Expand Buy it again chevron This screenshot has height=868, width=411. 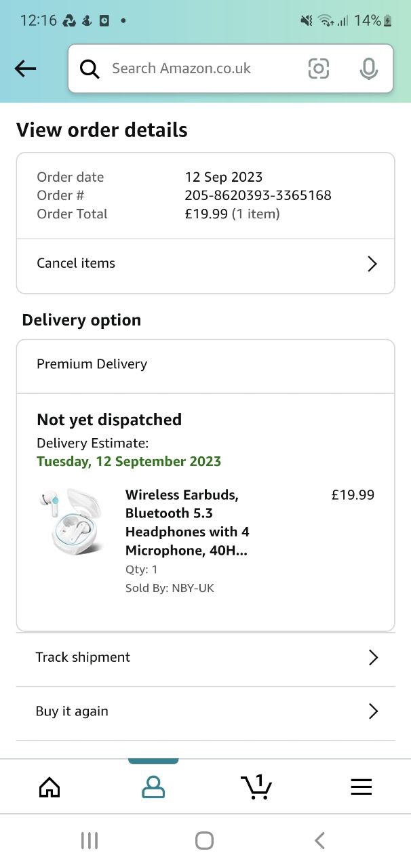[x=372, y=711]
